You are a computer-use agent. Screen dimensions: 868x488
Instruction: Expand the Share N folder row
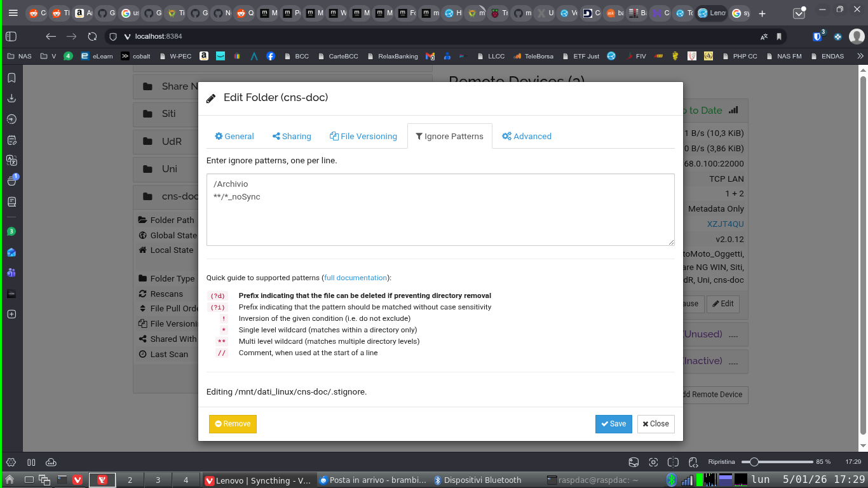(x=166, y=86)
